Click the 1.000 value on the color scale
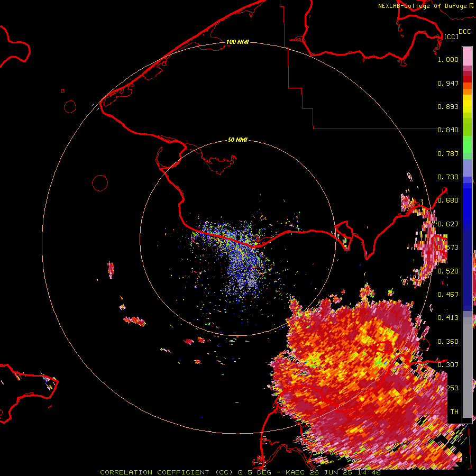The image size is (476, 476). pyautogui.click(x=448, y=59)
